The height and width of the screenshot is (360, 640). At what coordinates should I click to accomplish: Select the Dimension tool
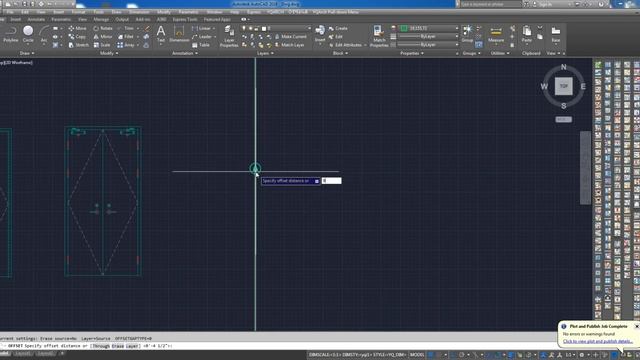179,34
